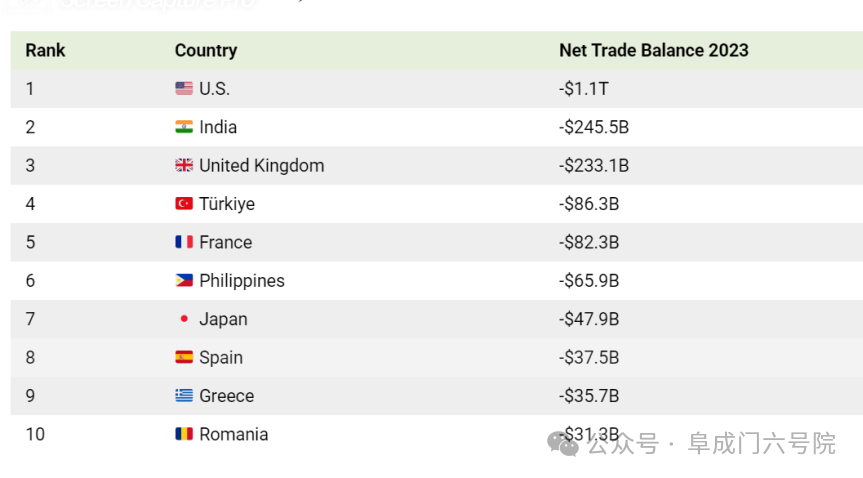Select the France flag icon
The width and height of the screenshot is (863, 478).
pos(184,242)
